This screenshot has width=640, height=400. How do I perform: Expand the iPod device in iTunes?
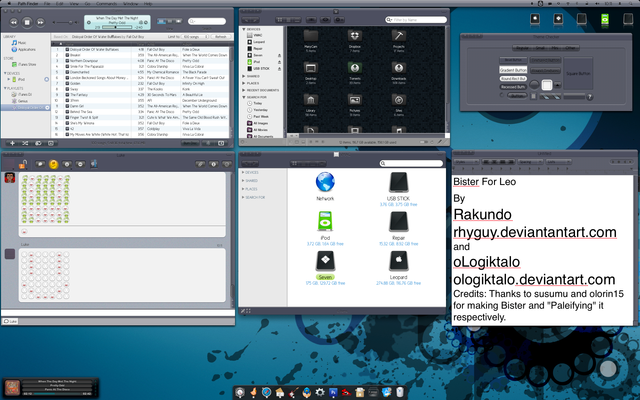(x=9, y=80)
